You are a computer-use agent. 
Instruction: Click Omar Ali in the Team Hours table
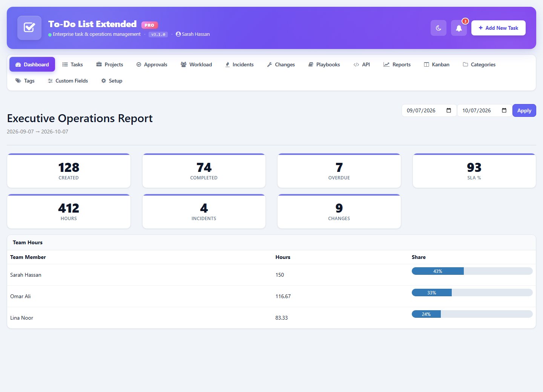point(20,296)
